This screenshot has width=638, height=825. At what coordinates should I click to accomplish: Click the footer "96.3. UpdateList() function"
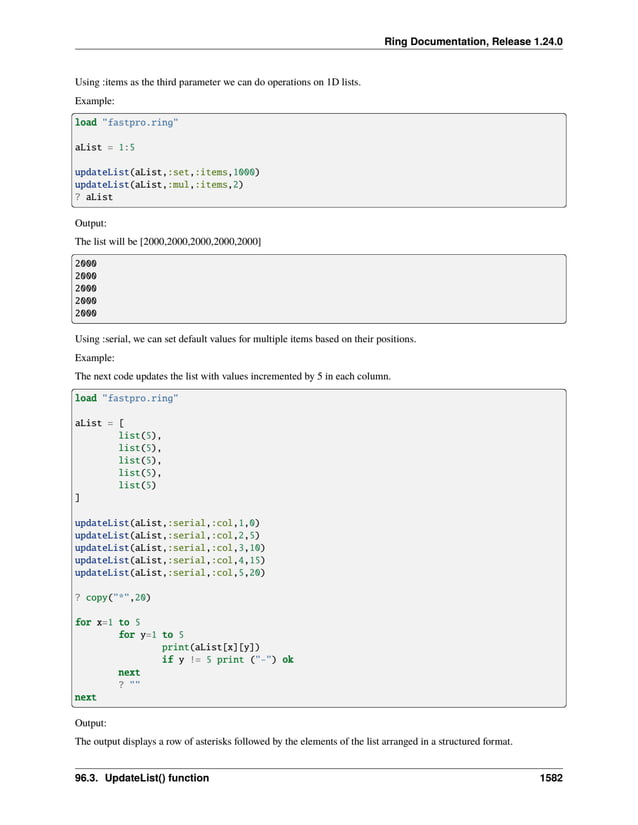click(x=141, y=778)
